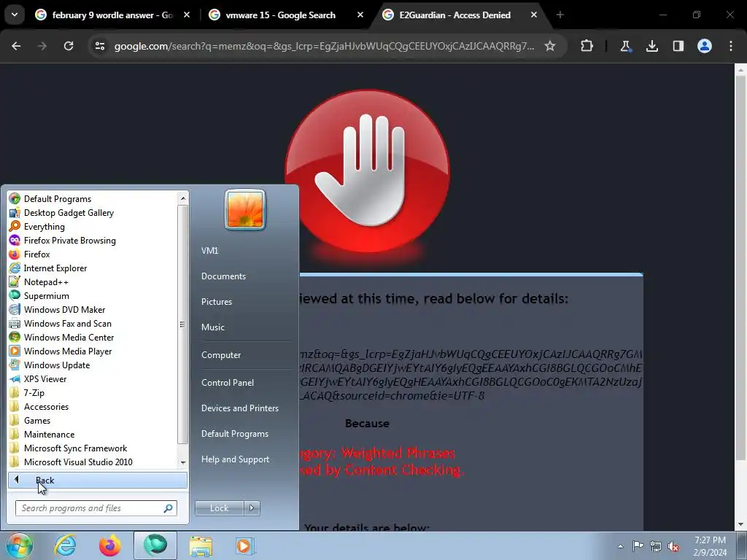Open Devices and Printers
The height and width of the screenshot is (560, 747).
tap(239, 408)
